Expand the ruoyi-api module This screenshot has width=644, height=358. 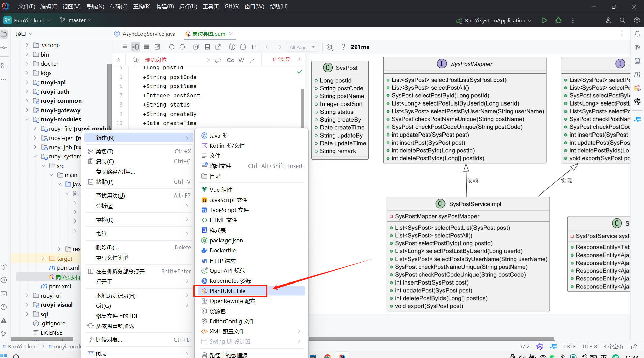click(x=27, y=82)
